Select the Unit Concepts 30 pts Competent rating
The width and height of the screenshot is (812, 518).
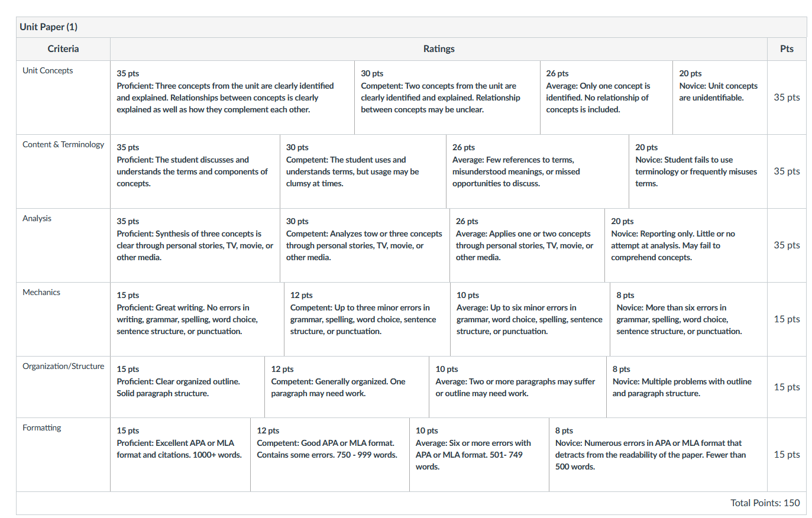pyautogui.click(x=447, y=98)
